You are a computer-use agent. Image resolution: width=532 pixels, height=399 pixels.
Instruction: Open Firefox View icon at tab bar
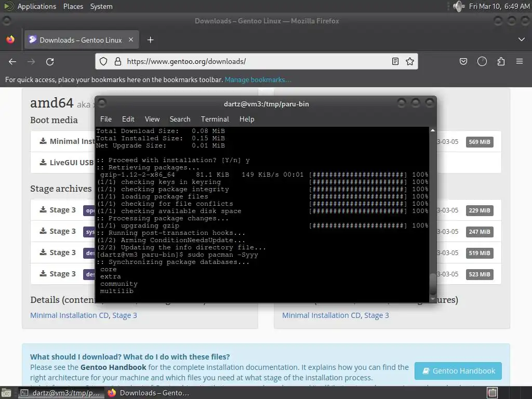(x=10, y=39)
